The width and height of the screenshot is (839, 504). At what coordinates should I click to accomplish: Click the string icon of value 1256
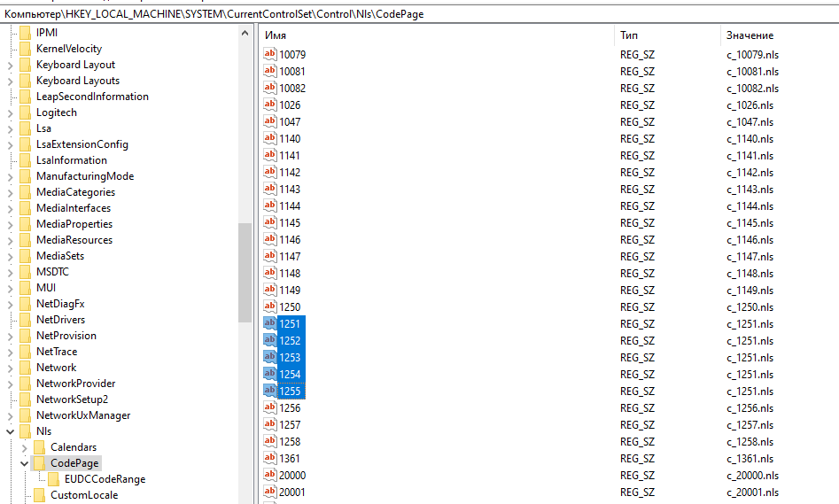pyautogui.click(x=269, y=407)
